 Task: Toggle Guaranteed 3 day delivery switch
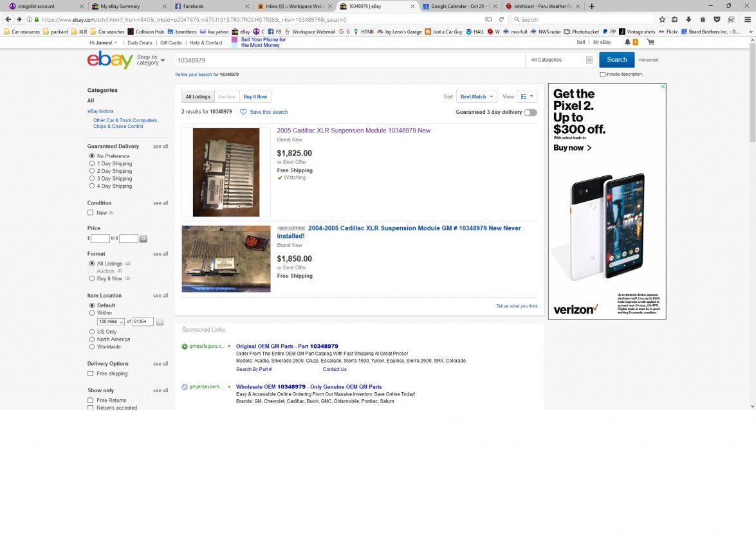530,113
